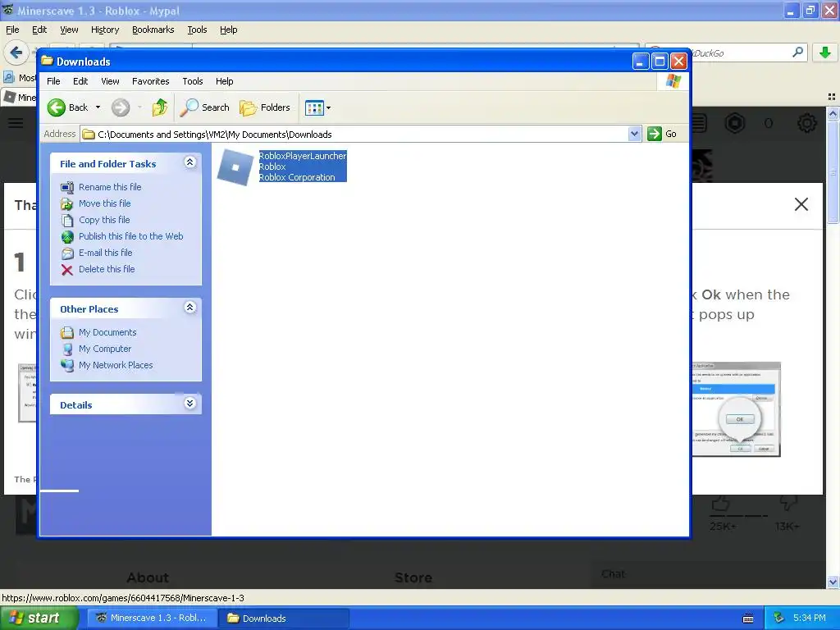Click the OK dialog thumbnail in Roblox instructions
Image resolution: width=840 pixels, height=630 pixels.
(736, 410)
